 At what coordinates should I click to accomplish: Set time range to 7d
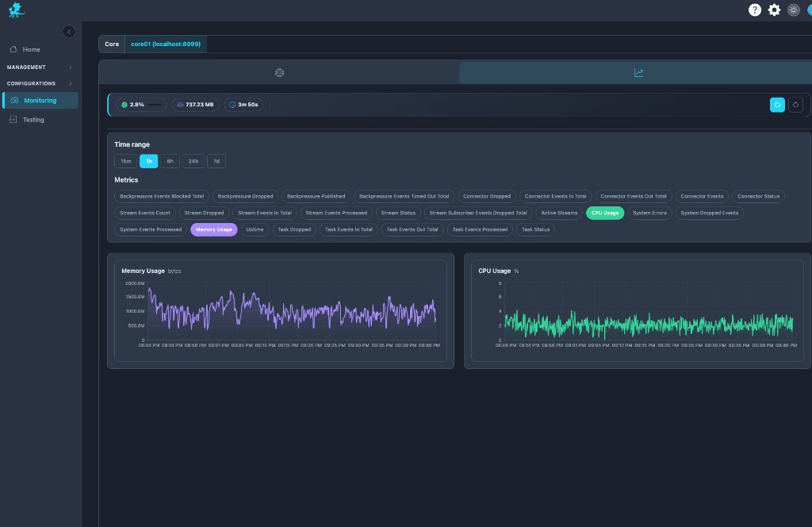click(x=216, y=161)
